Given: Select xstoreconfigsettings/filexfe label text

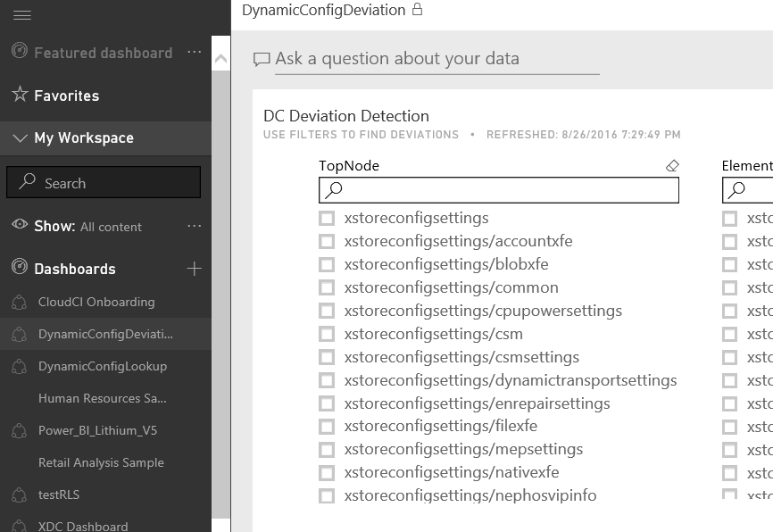Looking at the screenshot, I should click(441, 426).
